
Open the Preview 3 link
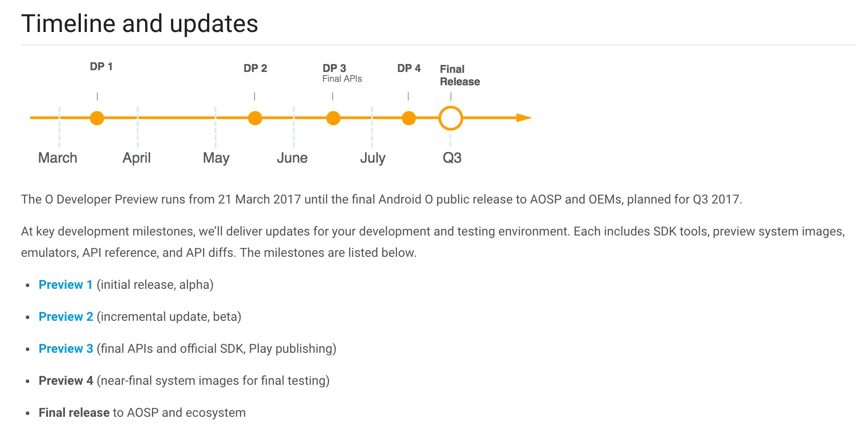click(x=66, y=349)
